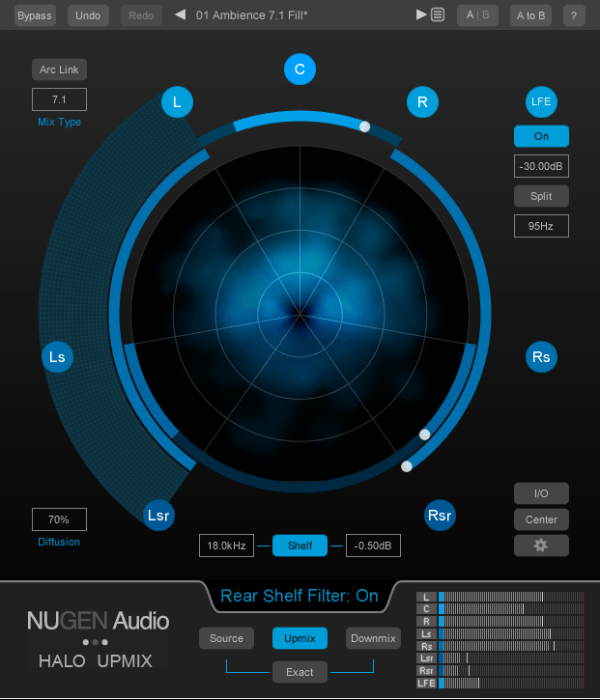Select the Ls left surround node
The image size is (600, 700).
coord(57,357)
